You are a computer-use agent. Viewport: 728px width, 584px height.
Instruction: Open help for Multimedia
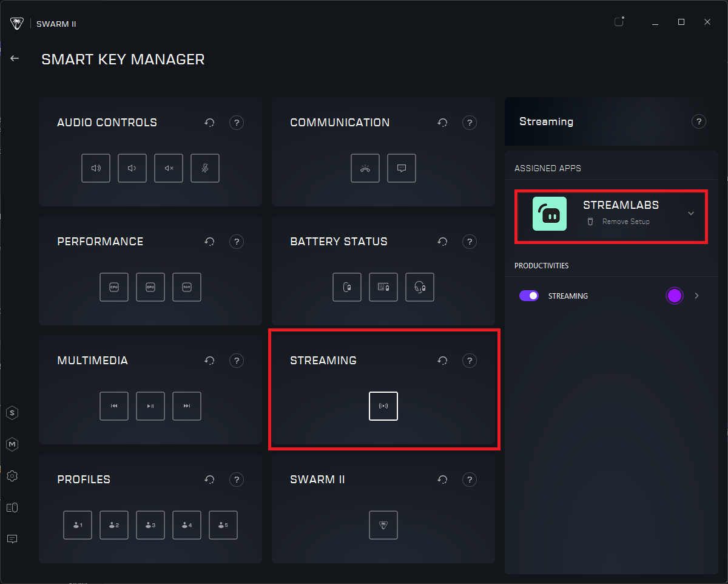(x=237, y=361)
